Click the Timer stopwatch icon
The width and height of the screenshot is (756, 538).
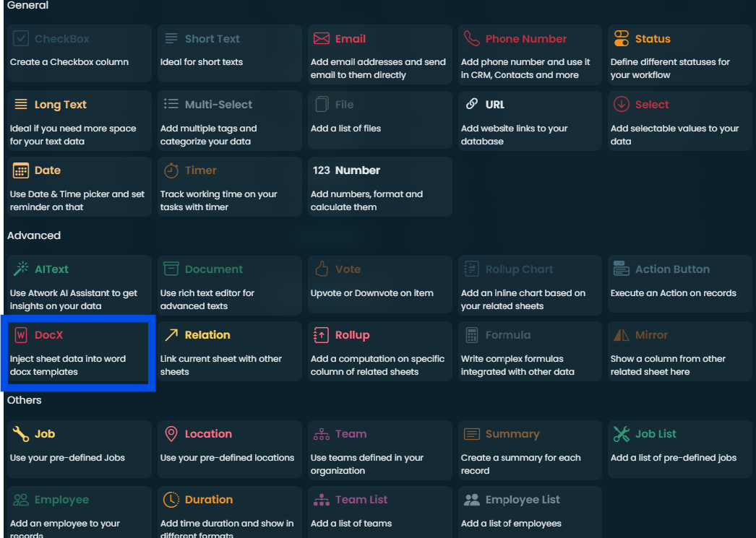point(171,170)
